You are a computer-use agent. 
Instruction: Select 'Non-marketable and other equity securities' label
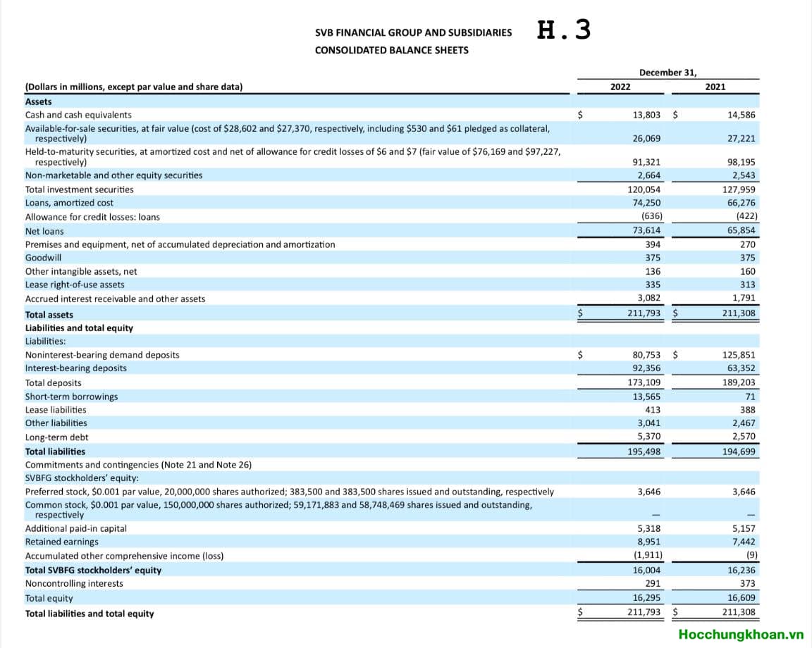(x=114, y=175)
